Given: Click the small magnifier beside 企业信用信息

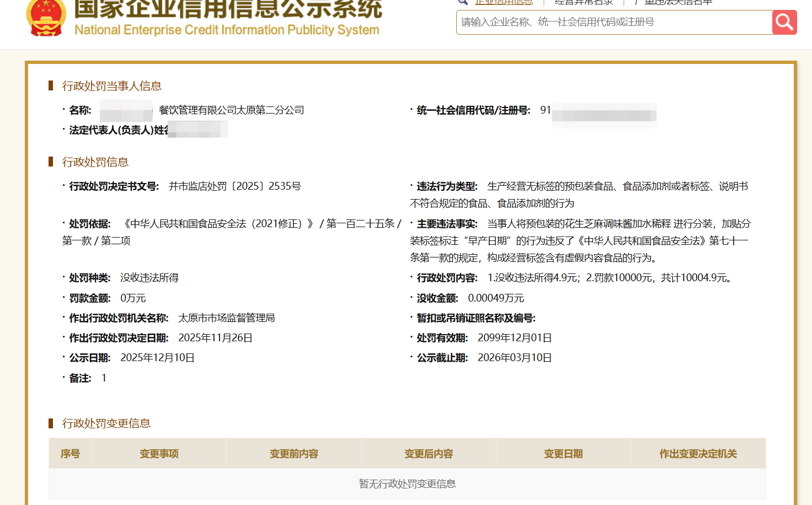Looking at the screenshot, I should [x=462, y=3].
